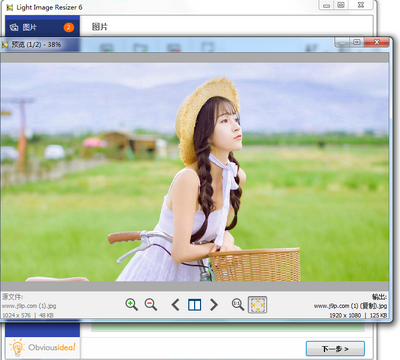Select source size text 1024 x 576
This screenshot has height=360, width=400.
click(x=16, y=315)
